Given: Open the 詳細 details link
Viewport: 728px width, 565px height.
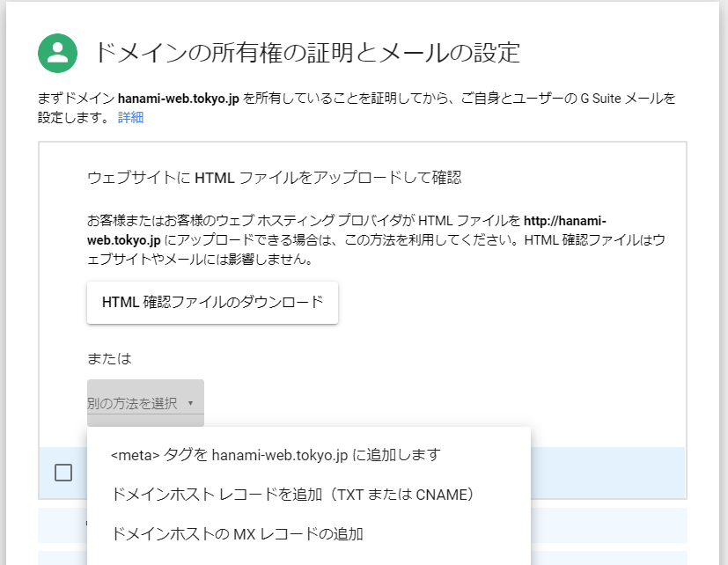Looking at the screenshot, I should 130,117.
